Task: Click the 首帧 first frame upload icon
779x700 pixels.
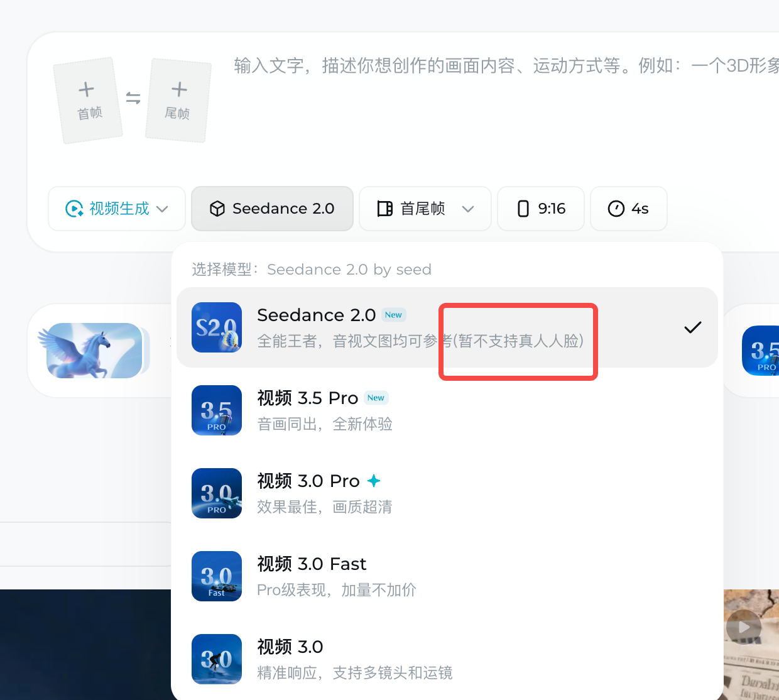Action: [x=86, y=89]
